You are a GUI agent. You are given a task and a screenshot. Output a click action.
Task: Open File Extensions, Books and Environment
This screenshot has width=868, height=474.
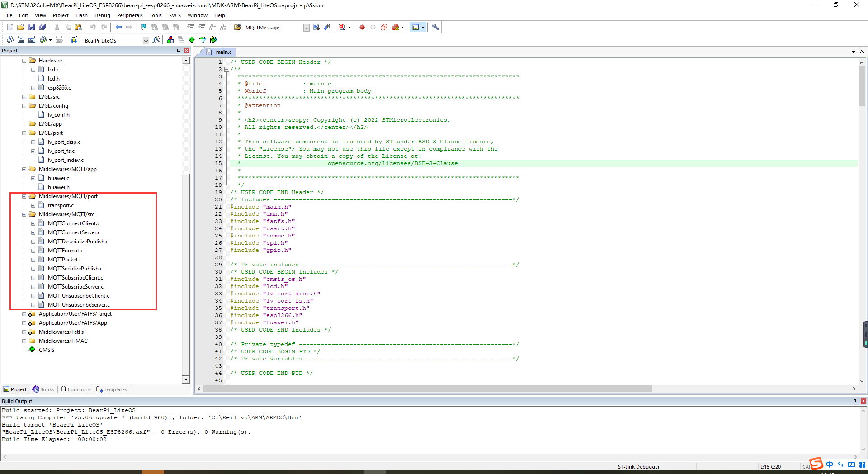(170, 40)
